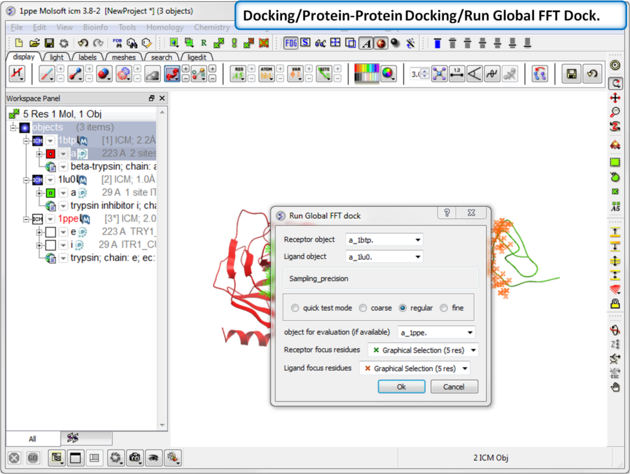The height and width of the screenshot is (474, 630).
Task: Click the dark sphere lighting icon in top toolbar
Action: (395, 43)
